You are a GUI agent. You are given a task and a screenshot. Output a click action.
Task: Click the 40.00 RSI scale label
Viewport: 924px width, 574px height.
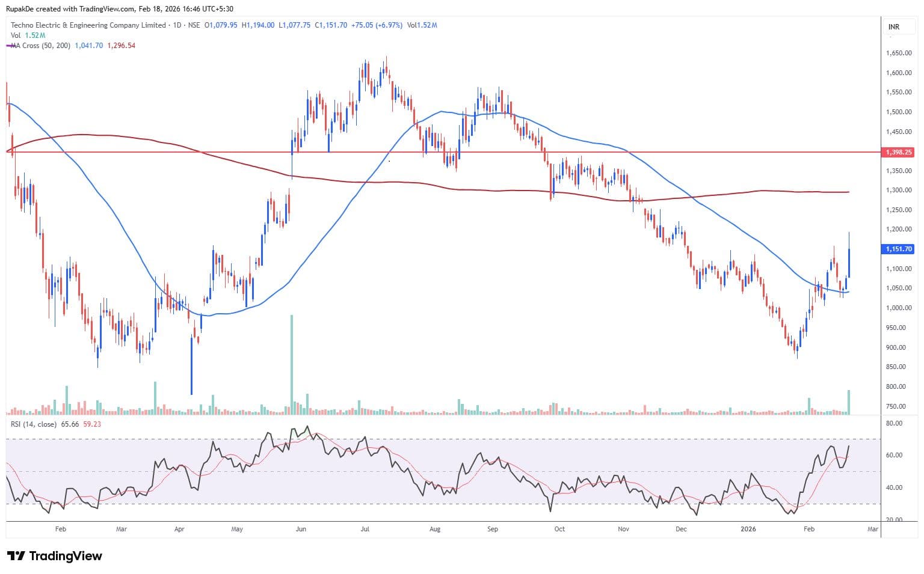895,487
